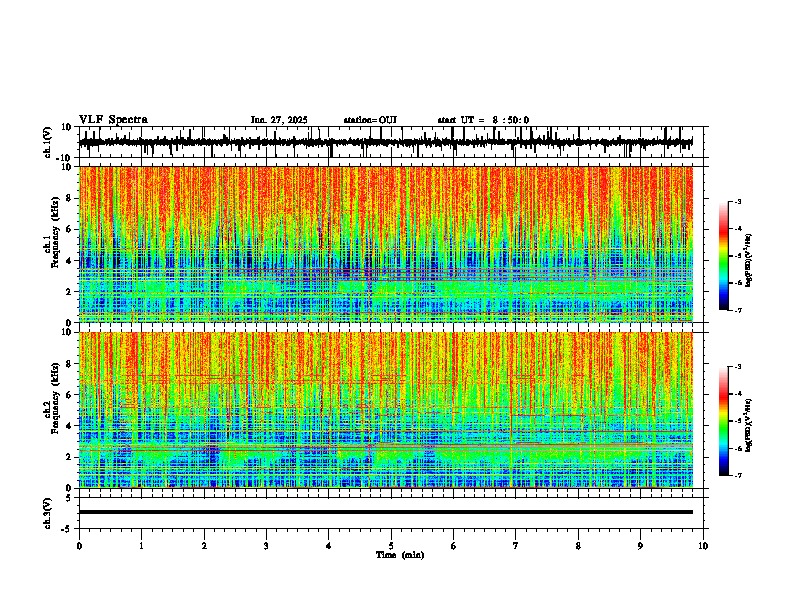Click inside the ch.2 spectrogram panel

[x=385, y=410]
